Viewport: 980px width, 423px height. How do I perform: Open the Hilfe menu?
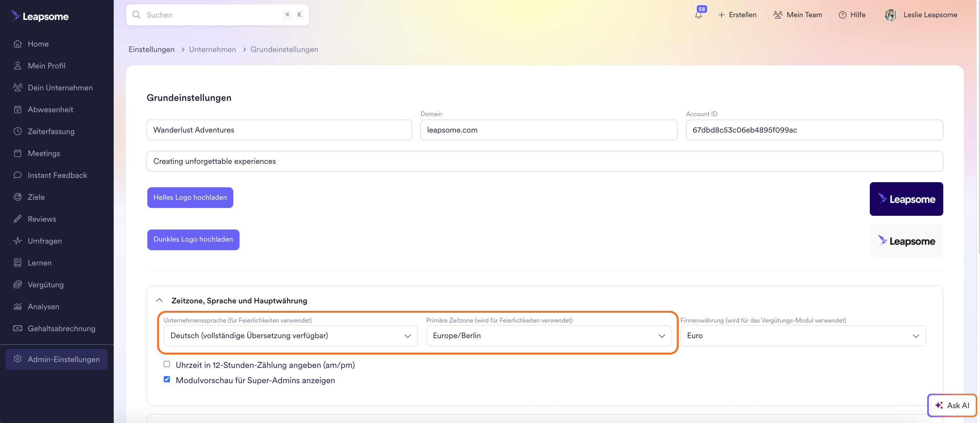point(852,15)
